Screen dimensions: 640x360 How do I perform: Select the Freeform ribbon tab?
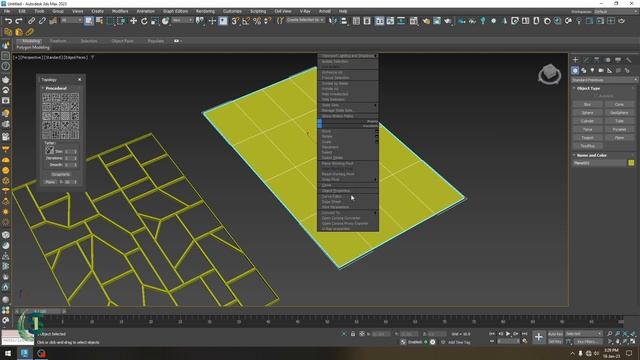[x=58, y=41]
